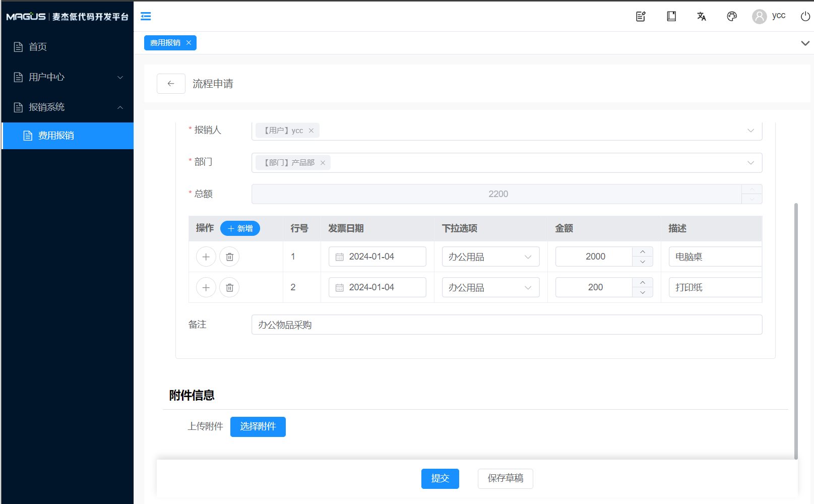The image size is (814, 504).
Task: Click the edit note icon in header
Action: pos(641,17)
